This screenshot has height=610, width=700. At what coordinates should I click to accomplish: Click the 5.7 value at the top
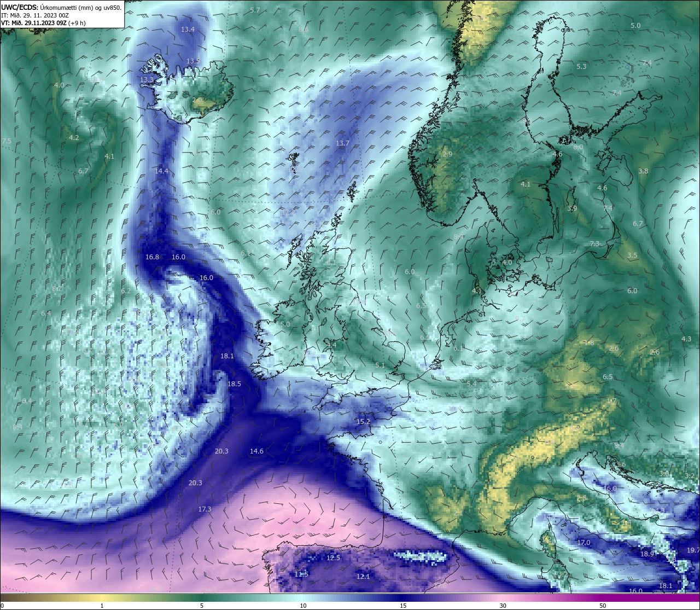255,10
